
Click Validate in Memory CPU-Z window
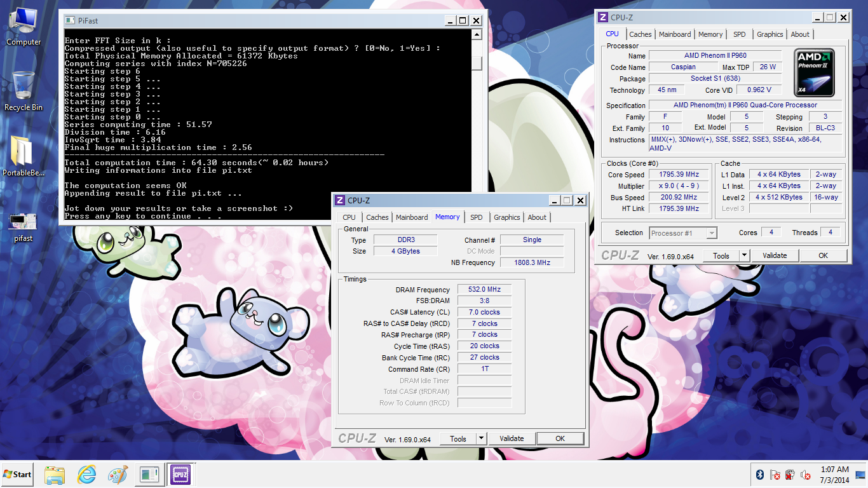pyautogui.click(x=512, y=438)
